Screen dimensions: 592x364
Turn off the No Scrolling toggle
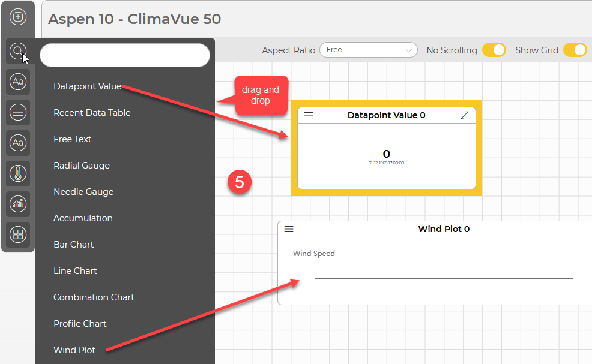[x=494, y=50]
